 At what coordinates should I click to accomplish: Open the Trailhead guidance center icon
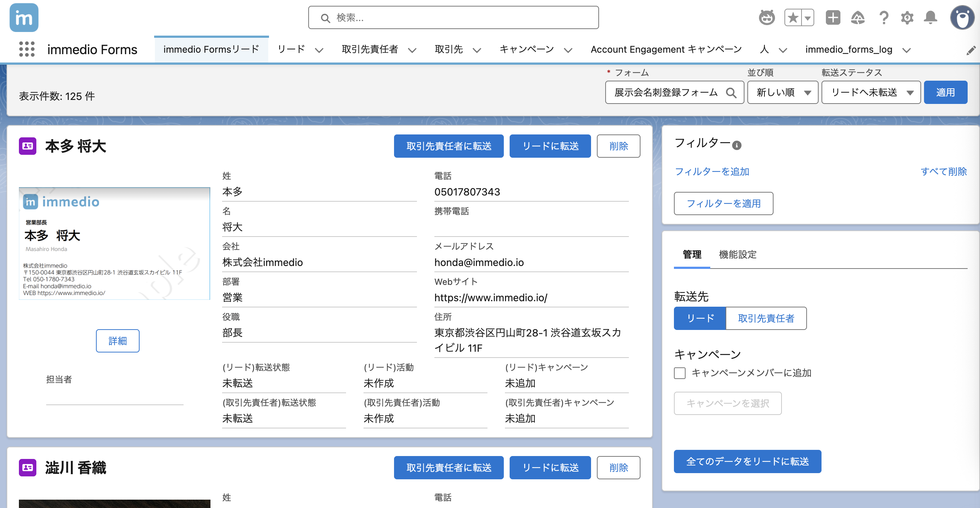tap(857, 17)
